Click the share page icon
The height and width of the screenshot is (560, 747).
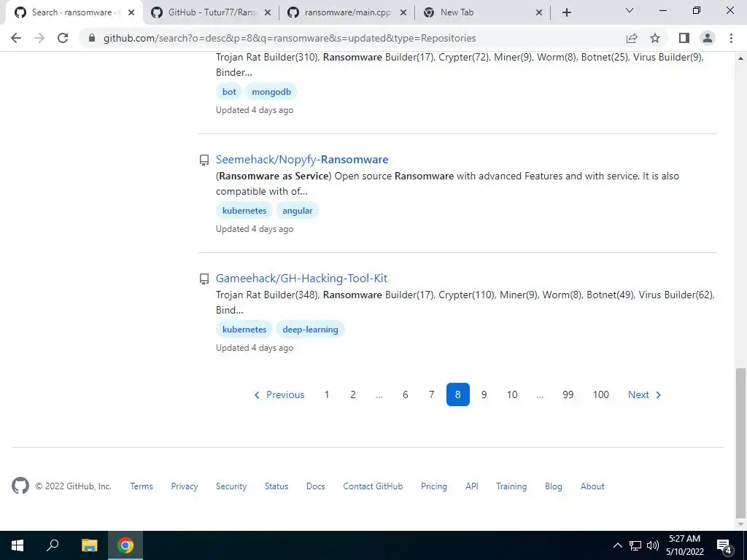(x=632, y=38)
